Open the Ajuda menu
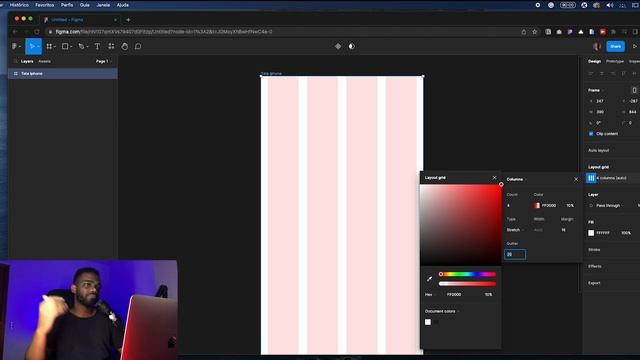The height and width of the screenshot is (360, 640). point(122,5)
